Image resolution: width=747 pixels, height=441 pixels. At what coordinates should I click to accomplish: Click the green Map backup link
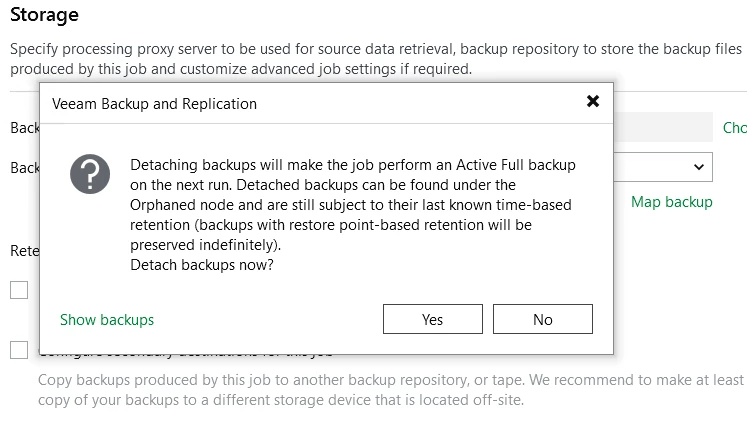(x=671, y=202)
